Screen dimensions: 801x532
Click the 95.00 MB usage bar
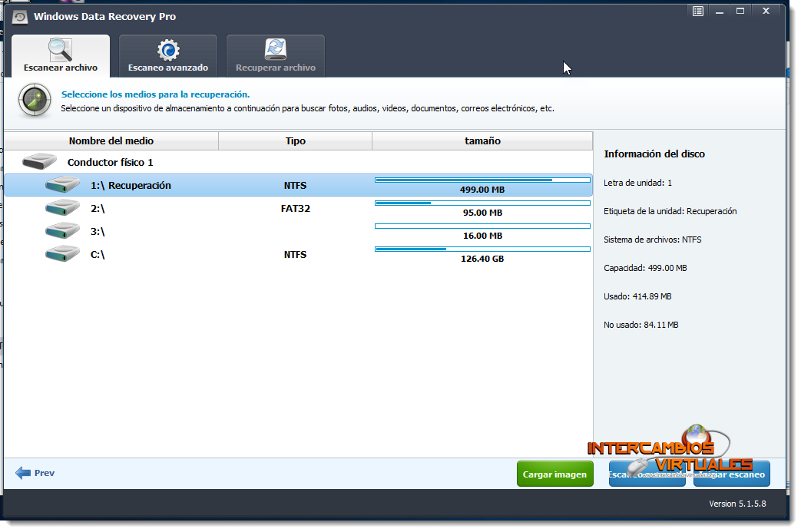pyautogui.click(x=482, y=203)
